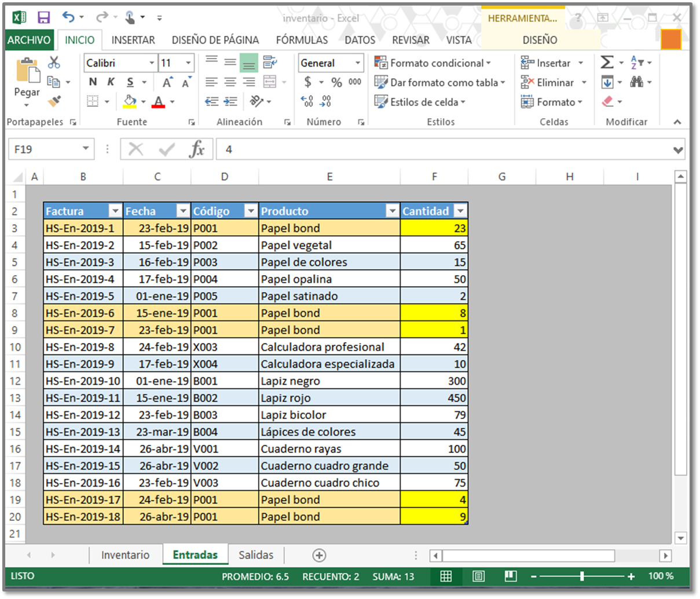700x599 pixels.
Task: Expand the Calibri font name dropdown
Action: pos(152,63)
